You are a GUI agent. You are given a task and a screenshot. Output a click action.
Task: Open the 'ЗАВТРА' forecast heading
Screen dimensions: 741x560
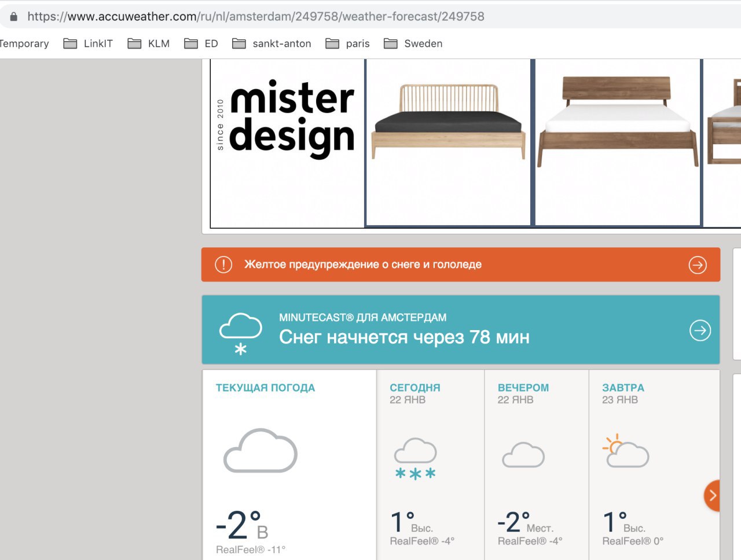point(623,388)
